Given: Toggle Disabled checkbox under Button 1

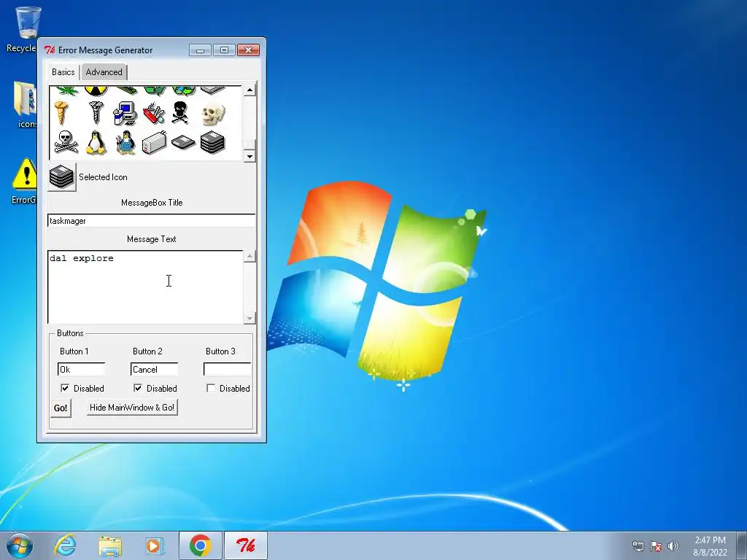Looking at the screenshot, I should tap(65, 388).
